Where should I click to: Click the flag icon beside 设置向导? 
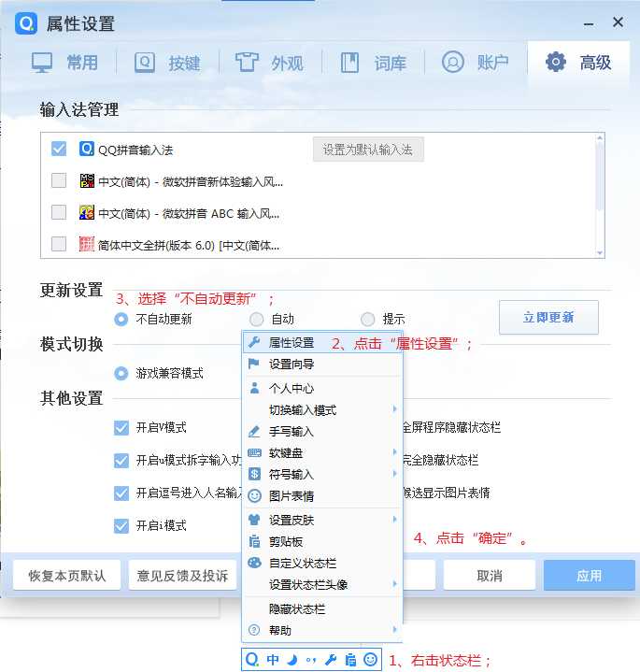(x=253, y=364)
